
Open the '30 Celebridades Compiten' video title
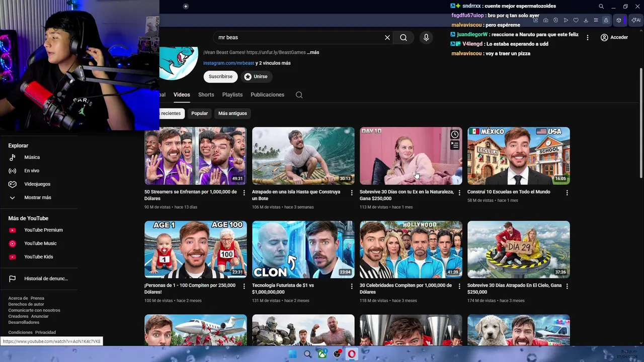[406, 289]
